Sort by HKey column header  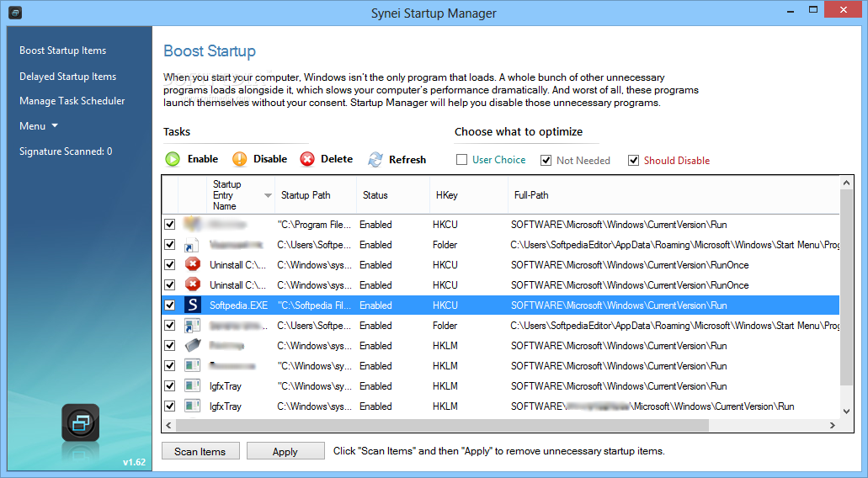click(469, 194)
